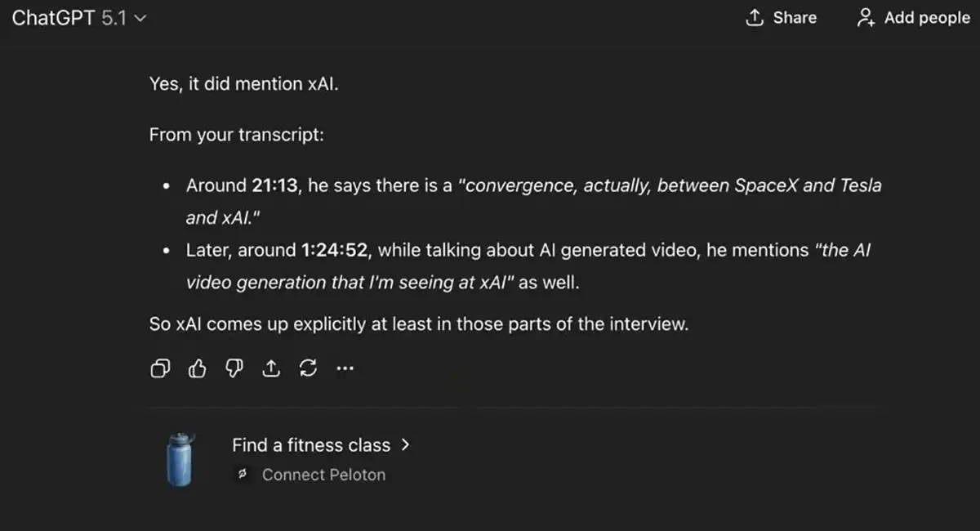Select the Connect Peloton link

(x=323, y=475)
